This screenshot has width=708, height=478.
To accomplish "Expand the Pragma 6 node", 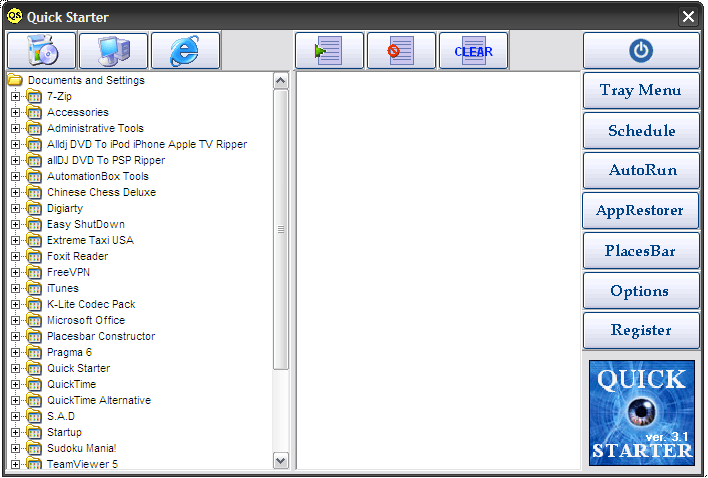I will [15, 352].
